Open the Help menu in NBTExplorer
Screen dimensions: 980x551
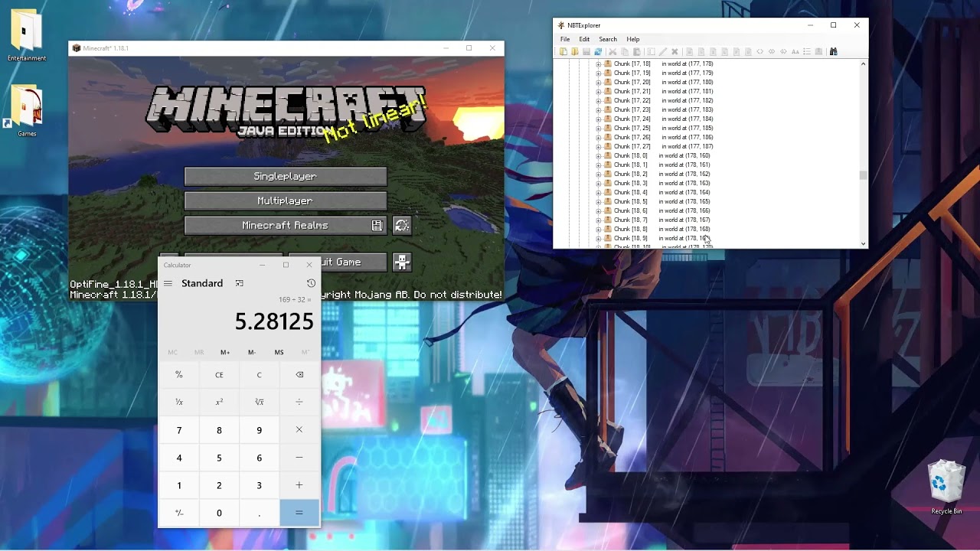click(x=633, y=39)
